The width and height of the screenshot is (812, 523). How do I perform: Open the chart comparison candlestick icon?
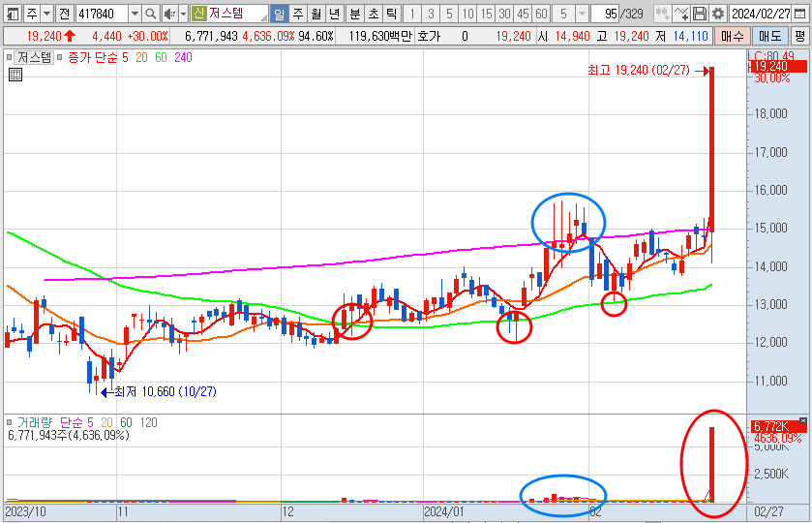pos(662,14)
